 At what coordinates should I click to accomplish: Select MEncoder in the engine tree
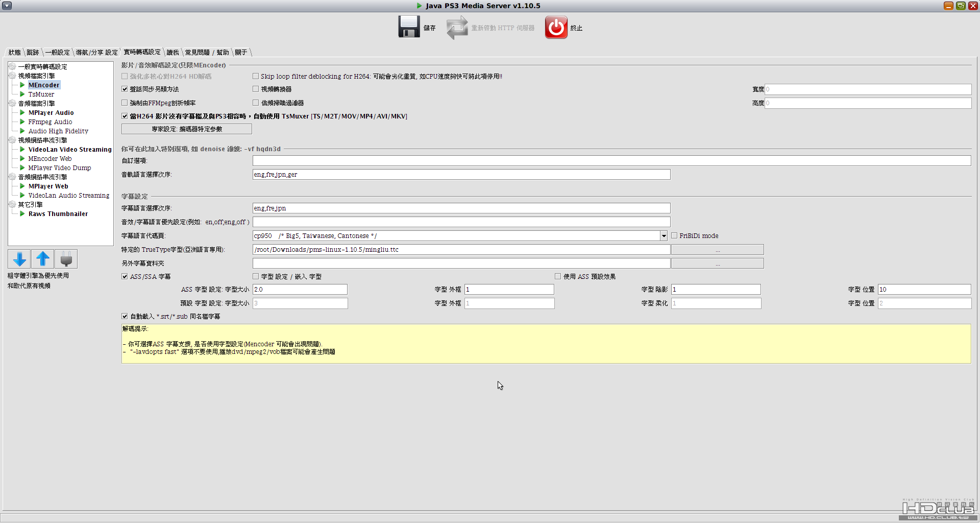pos(44,85)
